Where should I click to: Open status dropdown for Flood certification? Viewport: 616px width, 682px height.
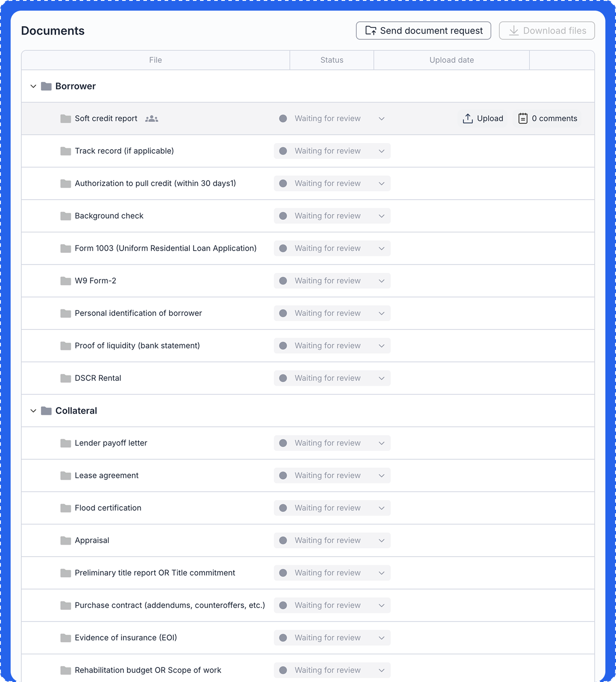(x=332, y=508)
